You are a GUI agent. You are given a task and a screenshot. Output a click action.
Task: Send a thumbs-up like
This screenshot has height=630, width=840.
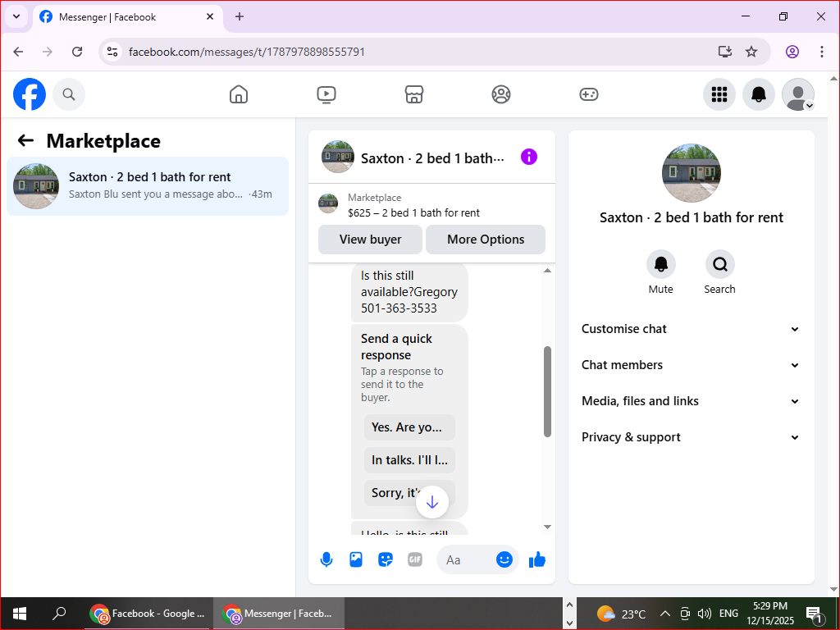pyautogui.click(x=536, y=559)
